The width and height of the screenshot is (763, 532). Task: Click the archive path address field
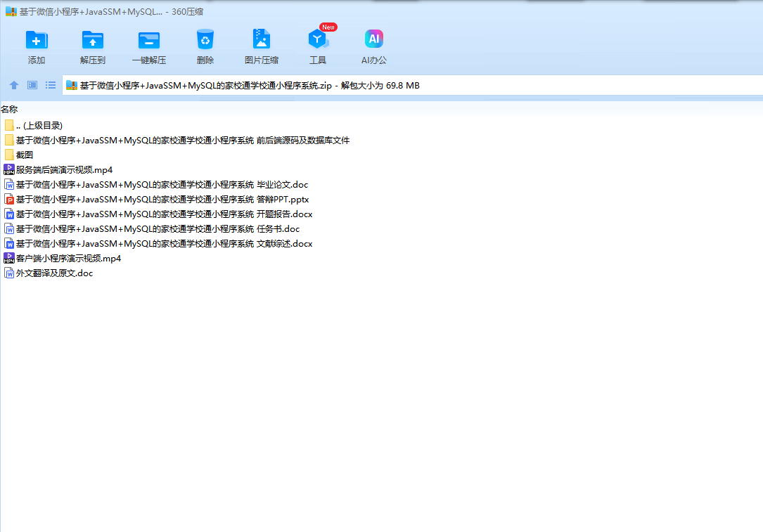click(413, 86)
